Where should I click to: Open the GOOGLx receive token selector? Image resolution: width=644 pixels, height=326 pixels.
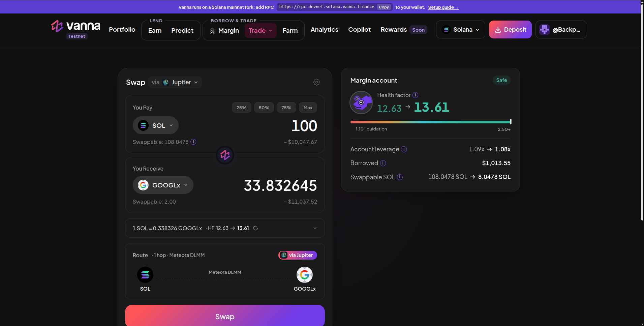163,185
